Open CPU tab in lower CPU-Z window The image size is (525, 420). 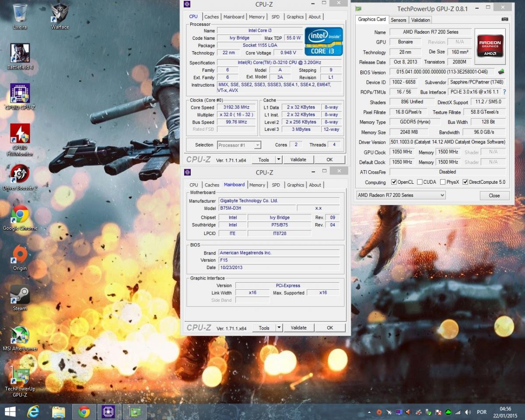coord(194,185)
